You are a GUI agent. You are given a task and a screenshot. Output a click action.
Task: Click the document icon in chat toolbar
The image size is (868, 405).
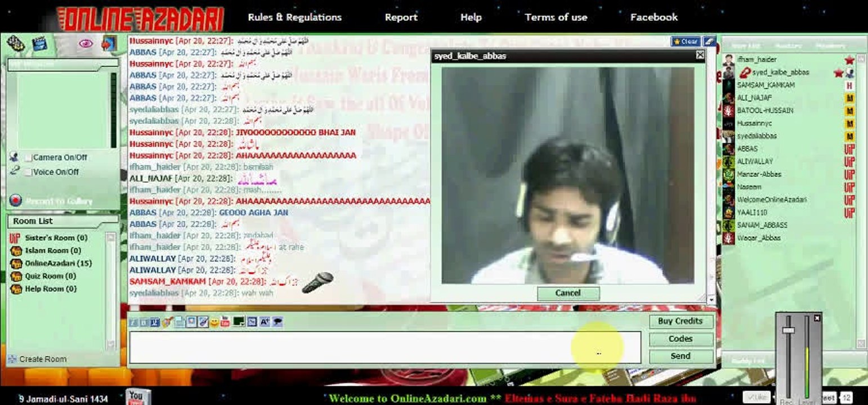[x=180, y=322]
